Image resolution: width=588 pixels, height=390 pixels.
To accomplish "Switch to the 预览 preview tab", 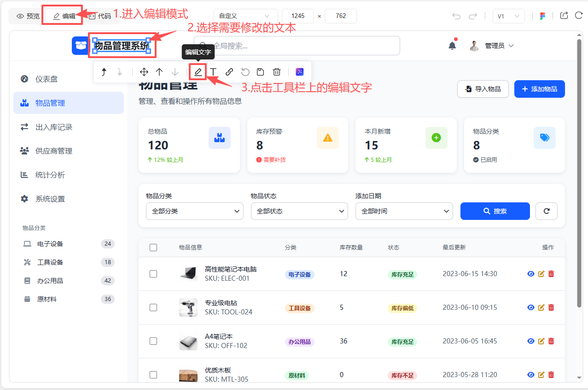I will (x=28, y=16).
